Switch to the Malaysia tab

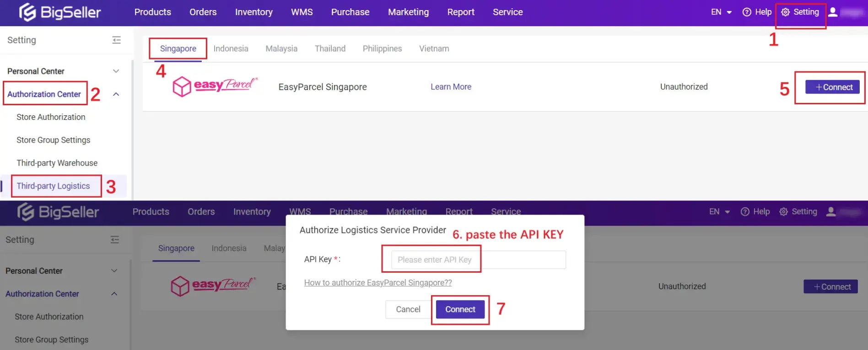tap(281, 48)
